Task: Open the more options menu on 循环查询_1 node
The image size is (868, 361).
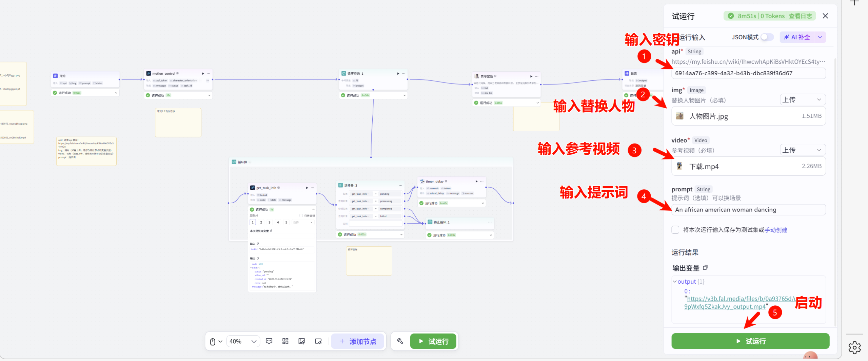Action: click(403, 73)
